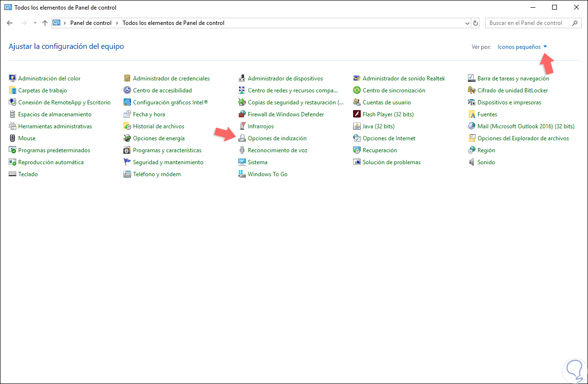Go back with the back arrow

pyautogui.click(x=10, y=23)
